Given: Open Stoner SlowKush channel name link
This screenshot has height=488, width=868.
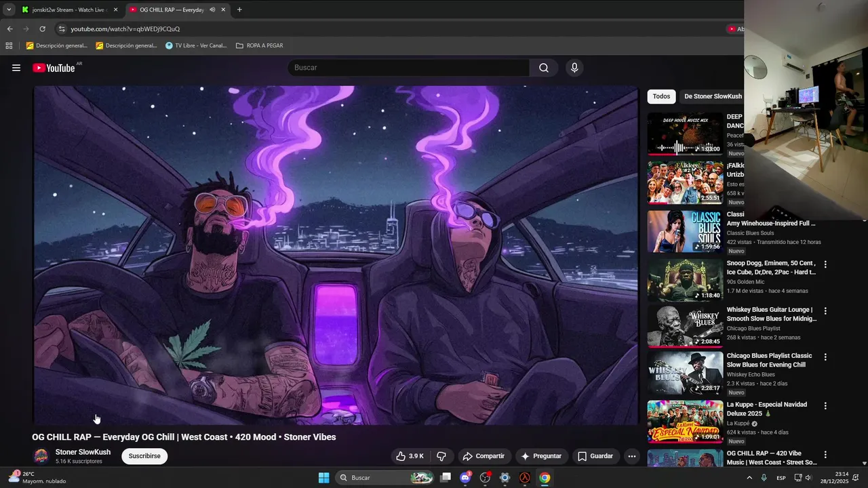Looking at the screenshot, I should click(83, 452).
